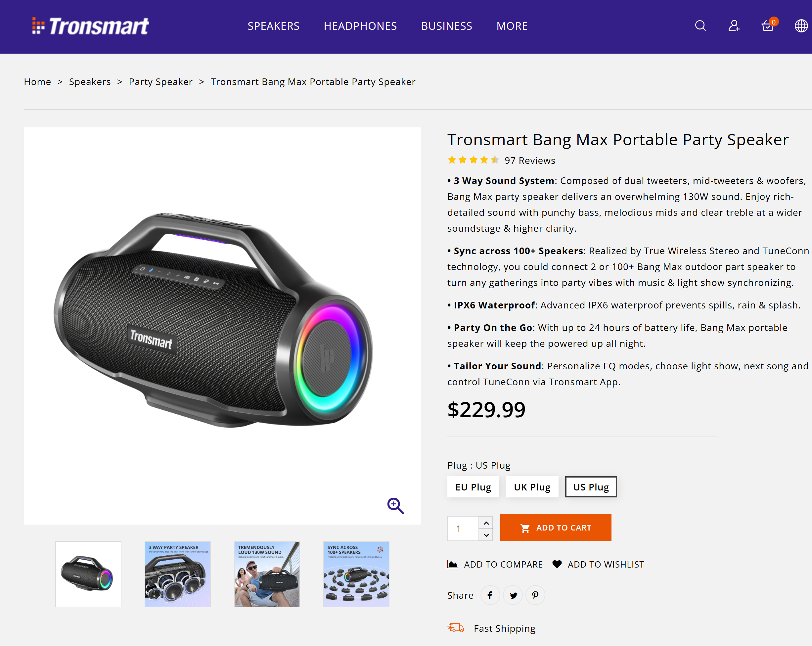This screenshot has width=812, height=646.
Task: Click ADD TO CART
Action: 556,527
